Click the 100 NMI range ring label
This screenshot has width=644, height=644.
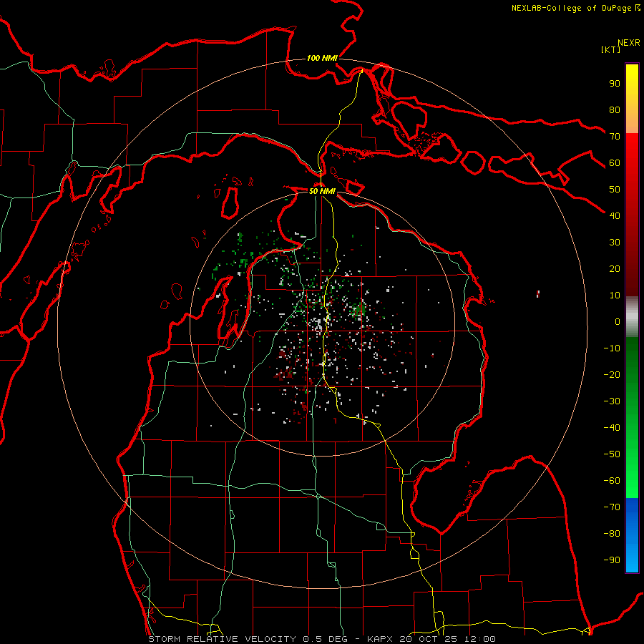coord(322,58)
